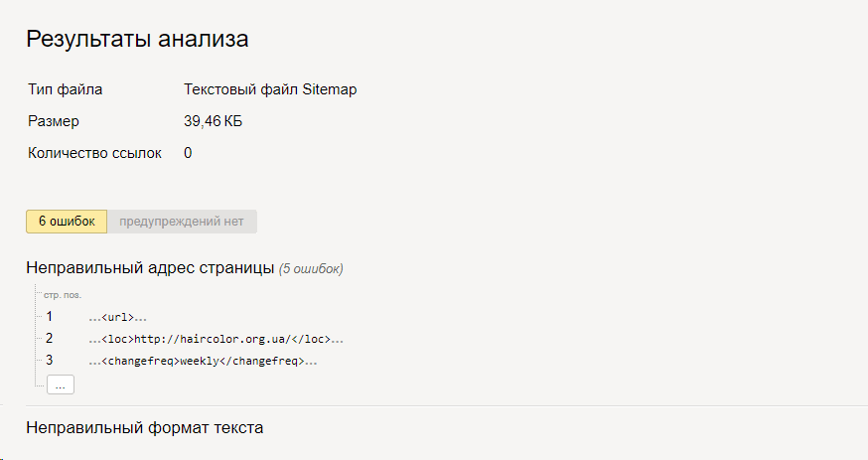Switch to the "предупреждений нет" tab
868x460 pixels.
(x=182, y=222)
